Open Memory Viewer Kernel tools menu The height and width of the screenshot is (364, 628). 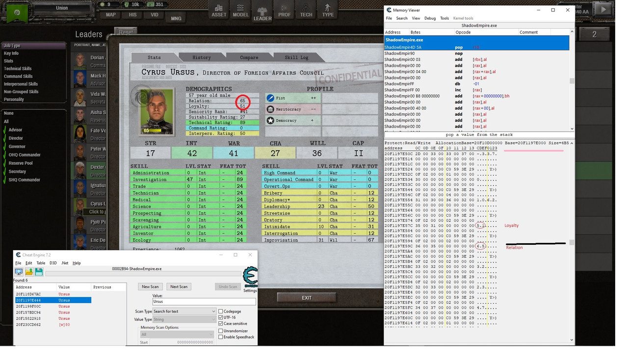[x=463, y=18]
